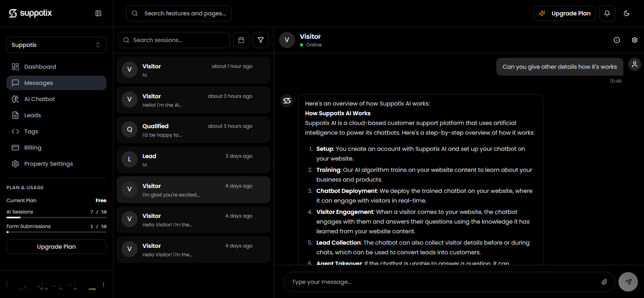This screenshot has height=298, width=644.
Task: Click the magnifier icon in Search sessions
Action: click(x=126, y=40)
